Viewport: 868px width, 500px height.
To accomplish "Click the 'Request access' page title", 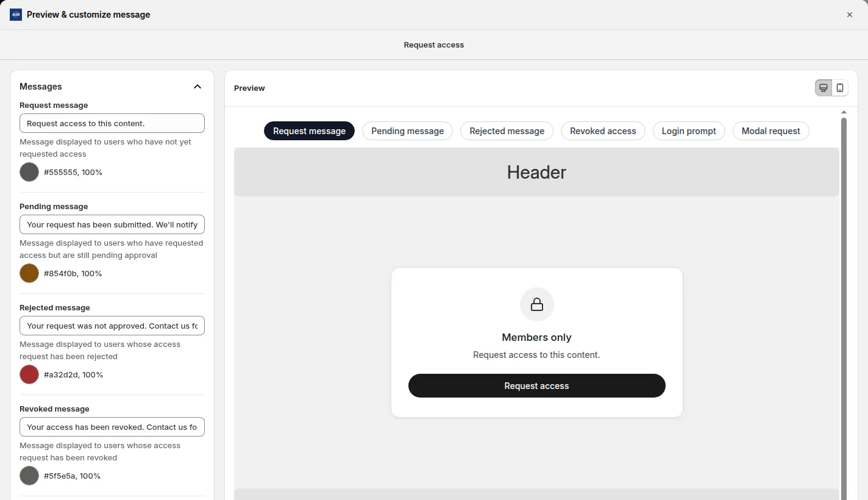I will point(434,45).
